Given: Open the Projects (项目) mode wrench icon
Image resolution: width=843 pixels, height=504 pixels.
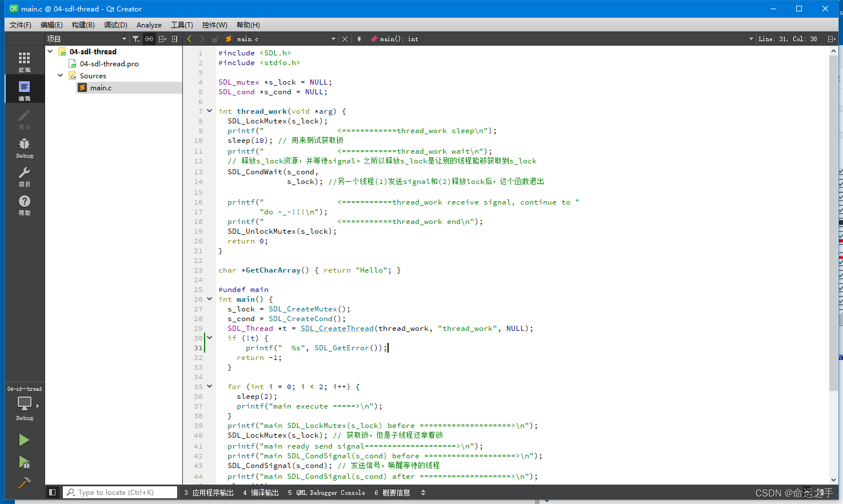Looking at the screenshot, I should click(24, 176).
